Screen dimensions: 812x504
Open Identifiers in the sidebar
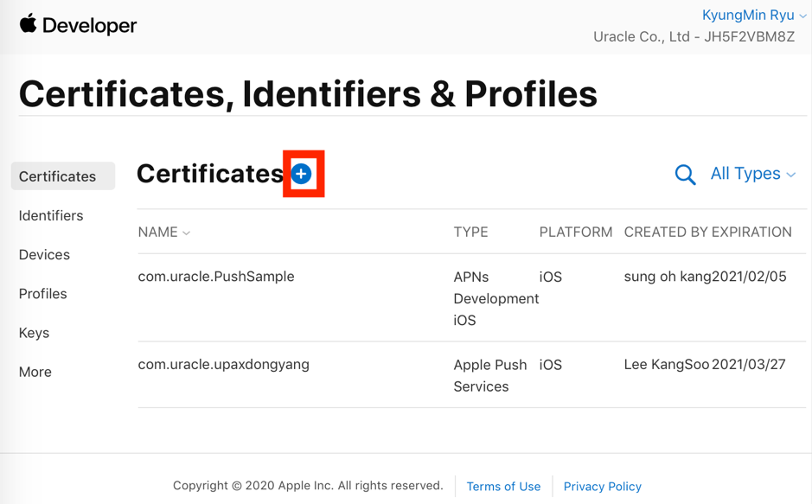51,215
